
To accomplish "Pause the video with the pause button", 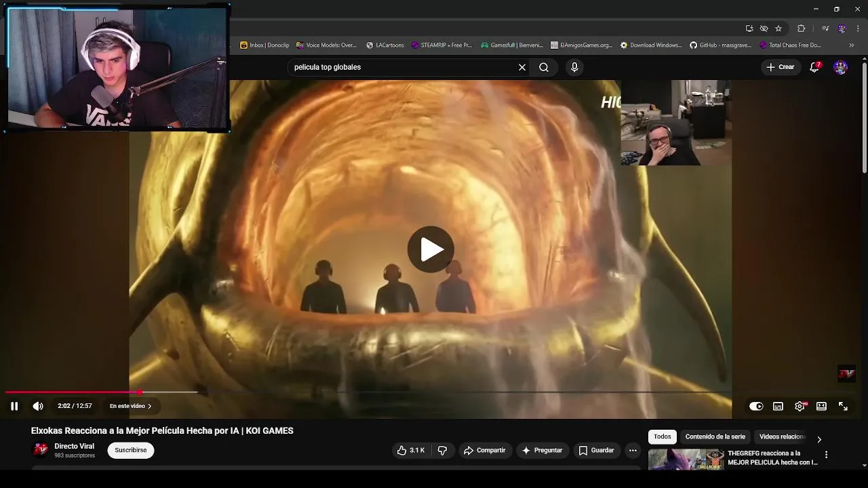I will (x=14, y=406).
